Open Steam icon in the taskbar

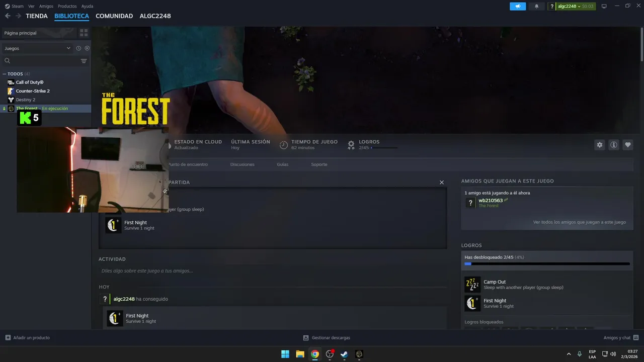[344, 354]
